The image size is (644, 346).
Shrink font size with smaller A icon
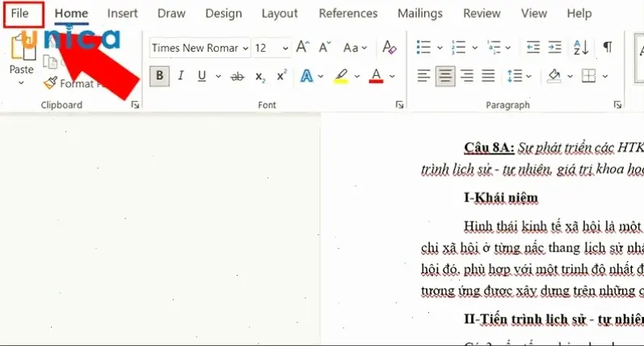tap(325, 47)
